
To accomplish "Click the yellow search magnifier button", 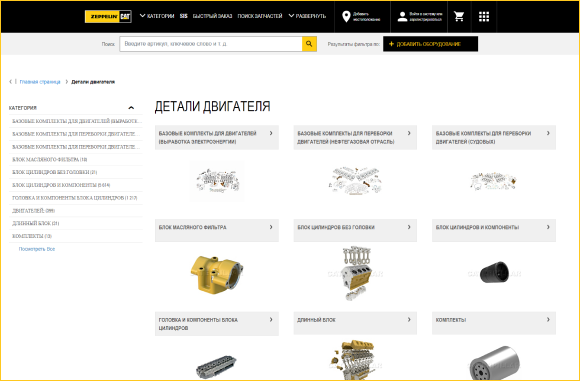I will point(309,44).
